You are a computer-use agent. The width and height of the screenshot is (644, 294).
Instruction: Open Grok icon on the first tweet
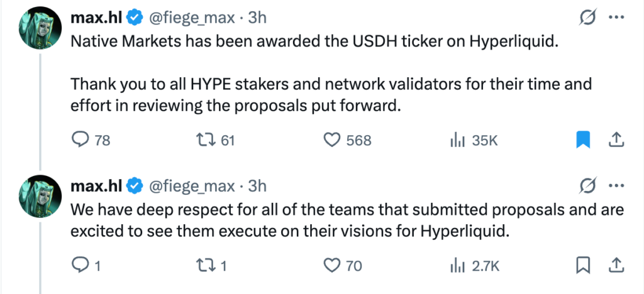pos(587,18)
